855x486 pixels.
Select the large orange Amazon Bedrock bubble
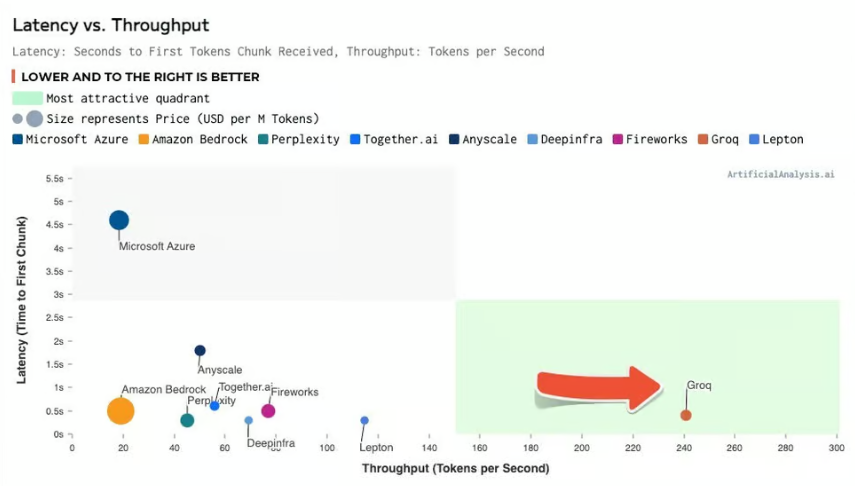(x=121, y=411)
